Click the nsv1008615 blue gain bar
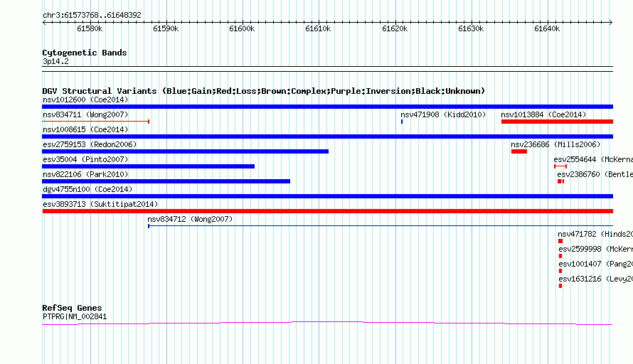This screenshot has height=364, width=633. click(x=327, y=136)
